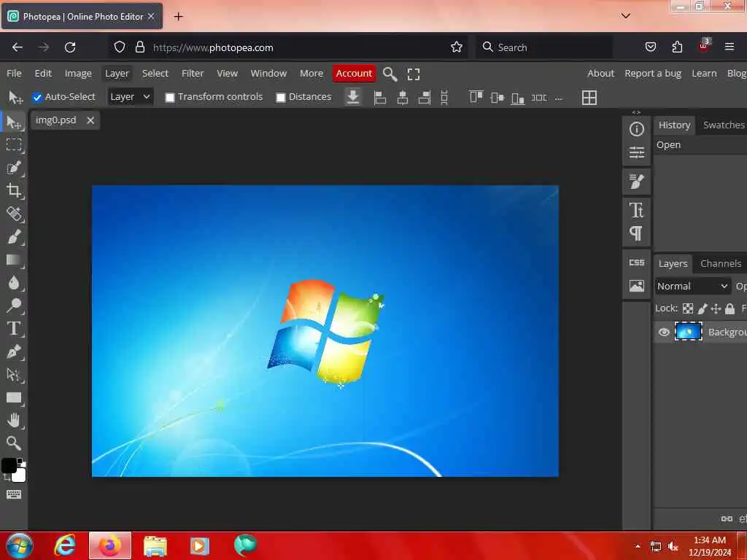Toggle lock image pixels brush icon
Screen dimensions: 747x560
[703, 308]
